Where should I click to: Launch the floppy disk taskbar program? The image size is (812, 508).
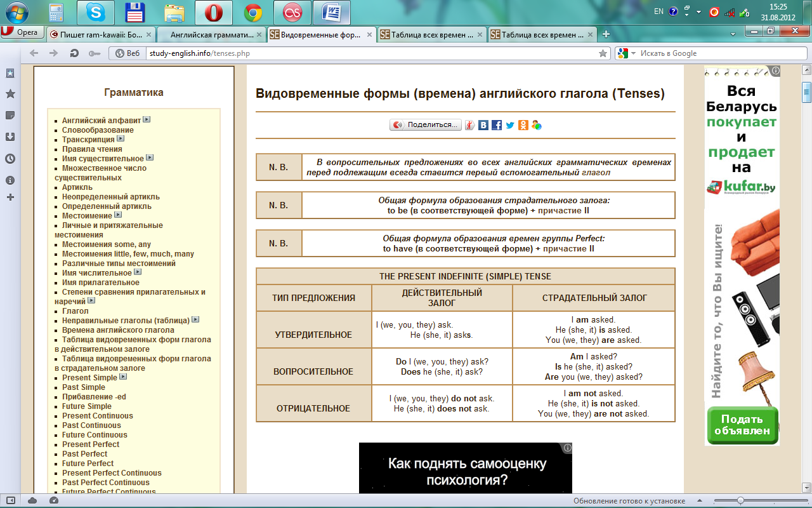click(136, 12)
